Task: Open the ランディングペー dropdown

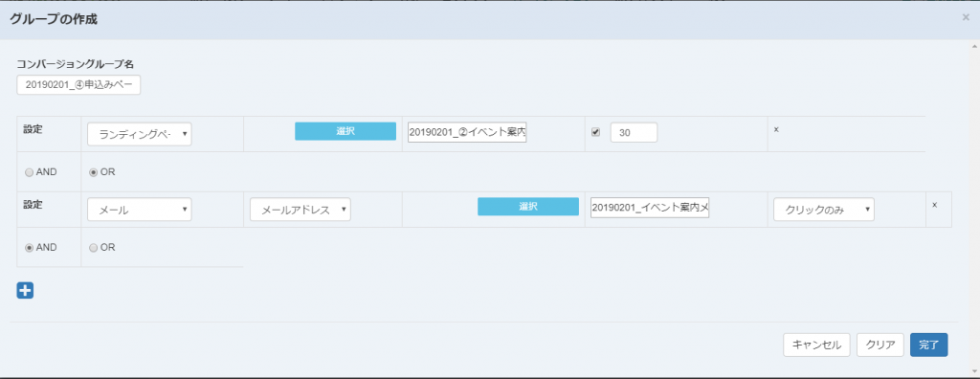Action: (x=140, y=134)
